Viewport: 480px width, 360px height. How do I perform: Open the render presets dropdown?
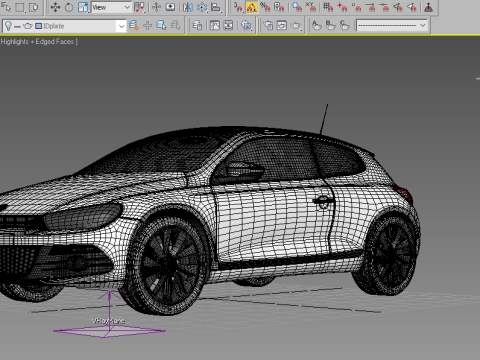pos(392,25)
